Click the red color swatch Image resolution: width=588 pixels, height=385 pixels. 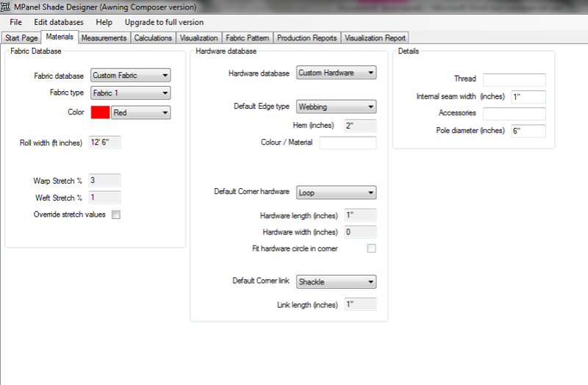click(100, 112)
